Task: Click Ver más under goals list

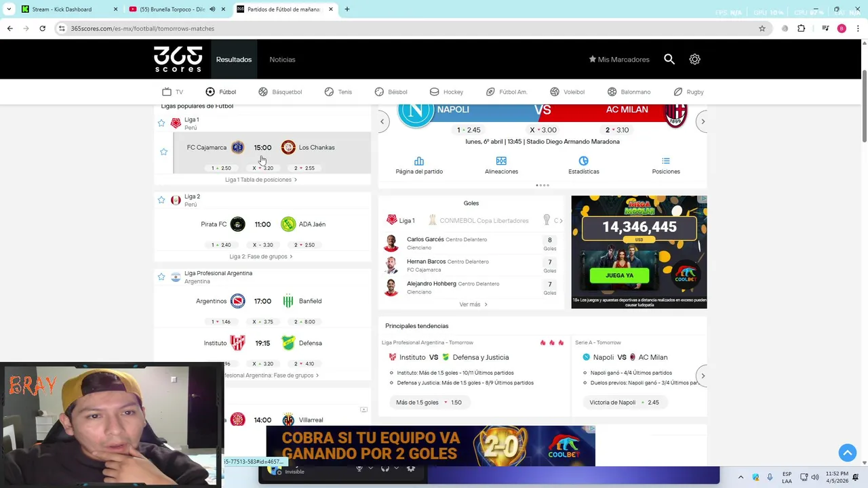Action: pyautogui.click(x=473, y=304)
